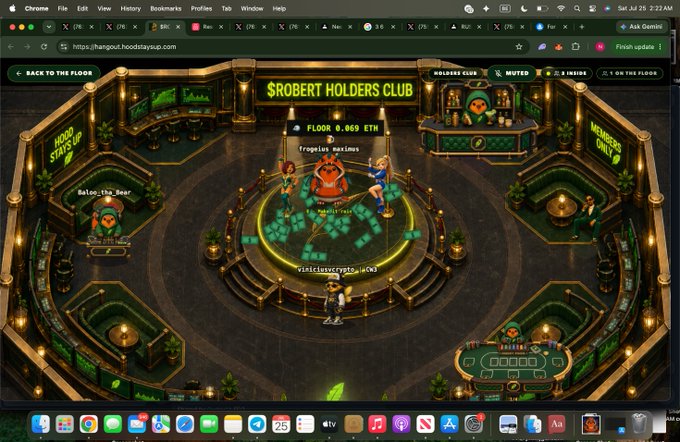This screenshot has width=680, height=442.
Task: Open the 1 On The Floor indicator
Action: 630,73
